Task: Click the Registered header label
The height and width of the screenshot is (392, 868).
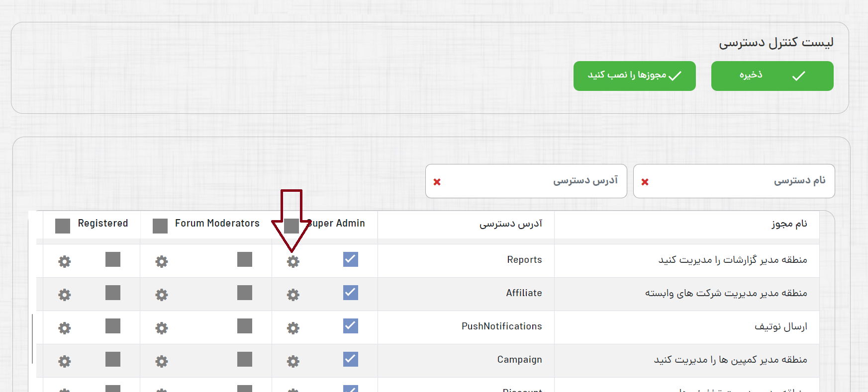Action: (103, 223)
